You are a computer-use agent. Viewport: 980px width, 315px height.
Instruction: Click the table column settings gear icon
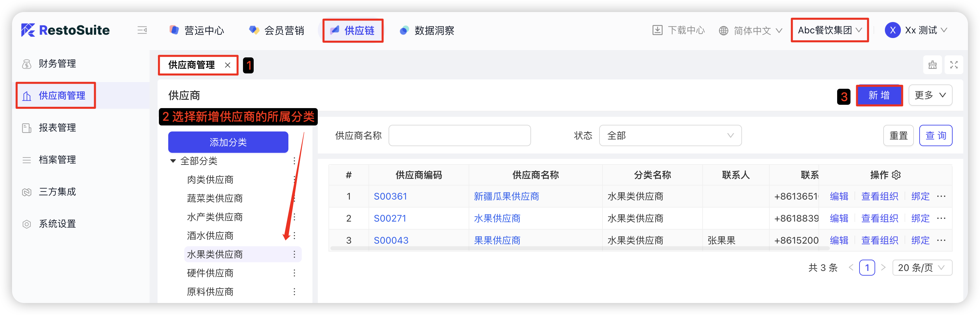click(x=896, y=175)
